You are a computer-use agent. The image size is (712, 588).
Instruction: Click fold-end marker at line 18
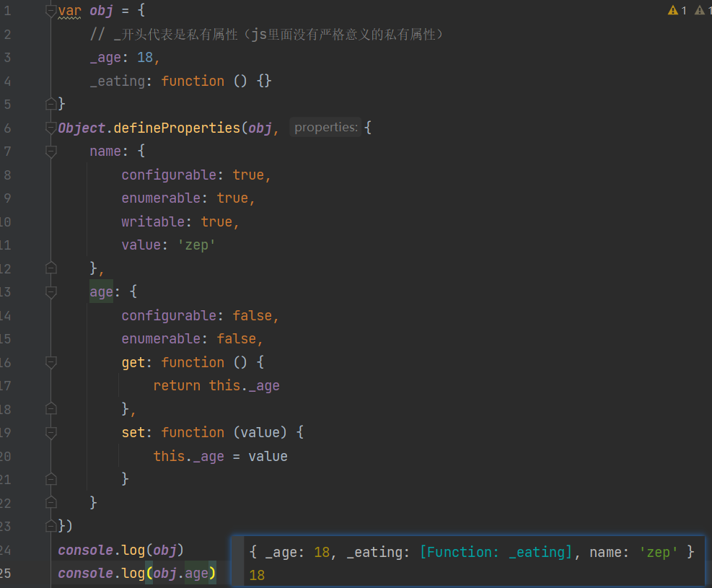click(x=50, y=409)
